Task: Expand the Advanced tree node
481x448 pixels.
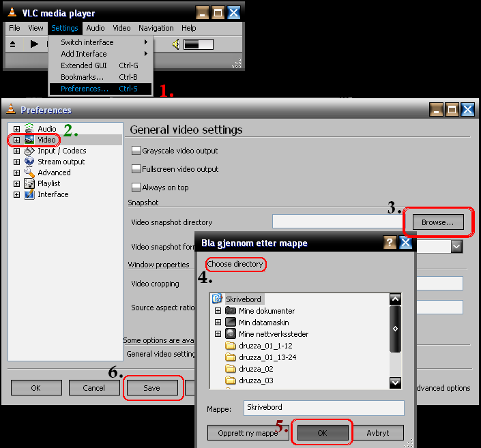Action: pyautogui.click(x=17, y=173)
